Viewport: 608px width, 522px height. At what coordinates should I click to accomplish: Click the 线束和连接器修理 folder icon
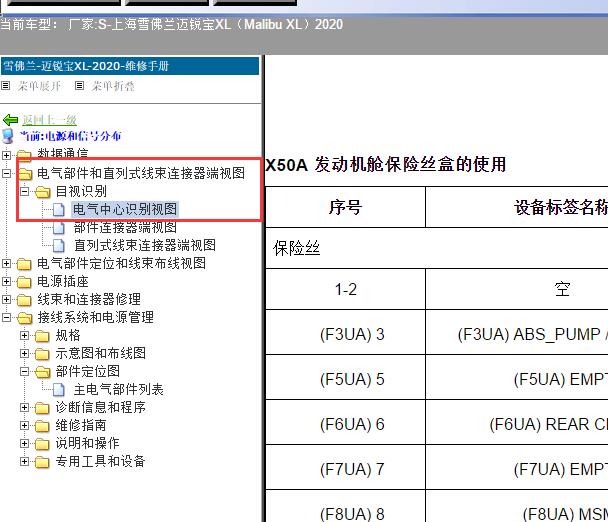point(24,300)
